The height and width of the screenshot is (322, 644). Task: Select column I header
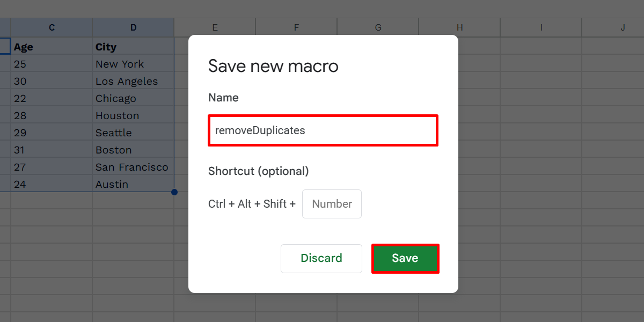coord(541,27)
